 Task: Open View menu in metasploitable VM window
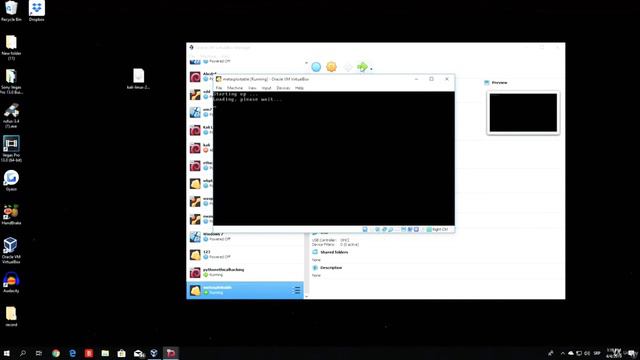point(252,88)
